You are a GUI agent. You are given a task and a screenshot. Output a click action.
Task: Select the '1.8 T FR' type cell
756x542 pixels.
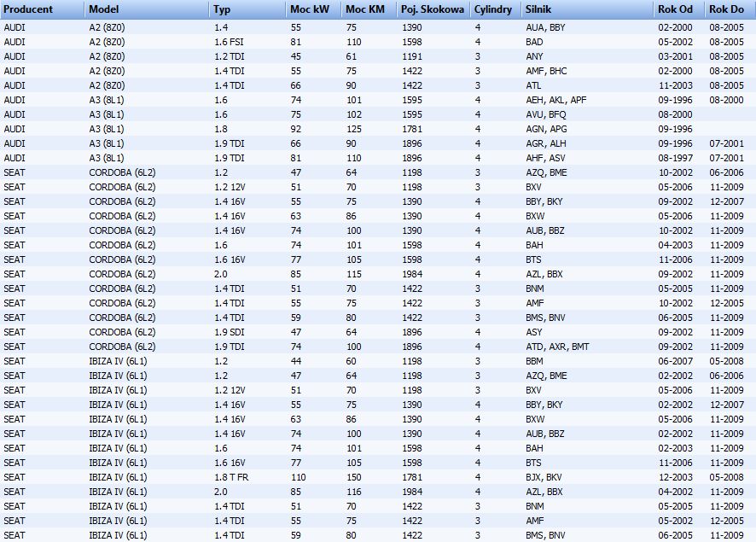tap(231, 477)
